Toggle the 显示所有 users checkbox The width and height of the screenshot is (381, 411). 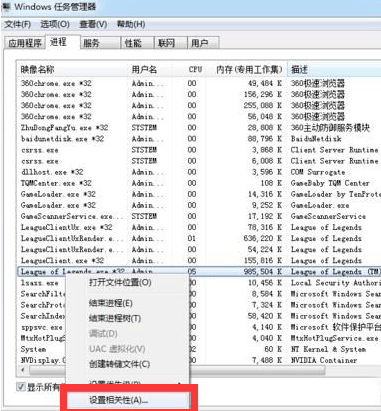pyautogui.click(x=21, y=387)
